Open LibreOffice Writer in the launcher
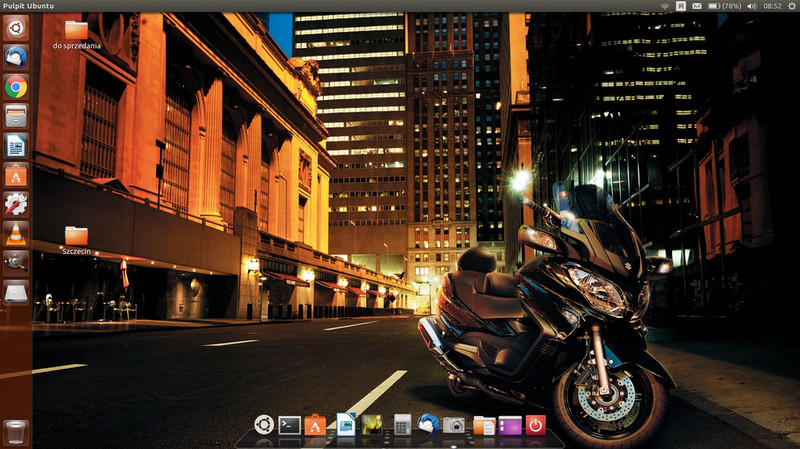Image resolution: width=800 pixels, height=449 pixels. 15,146
